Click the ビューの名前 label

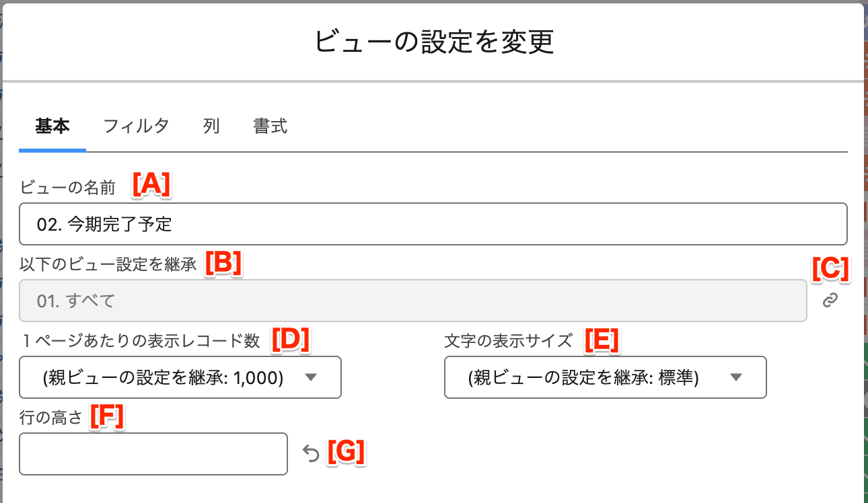(68, 188)
